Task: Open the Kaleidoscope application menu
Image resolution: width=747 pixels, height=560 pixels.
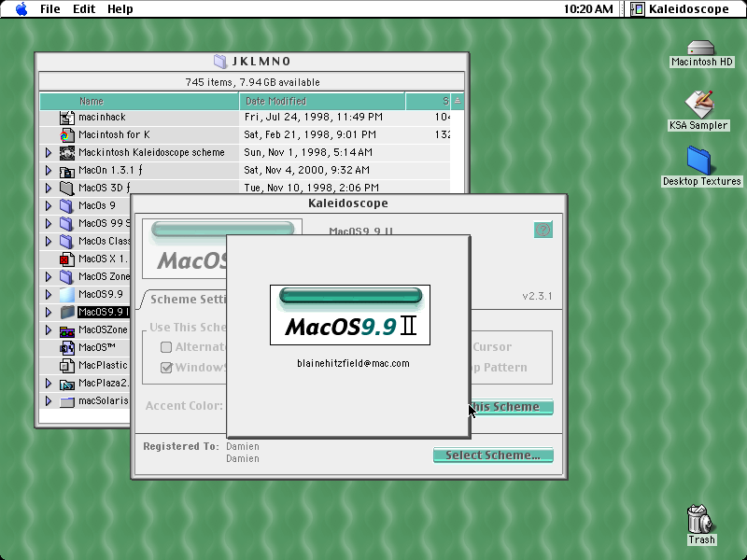Action: (x=680, y=9)
